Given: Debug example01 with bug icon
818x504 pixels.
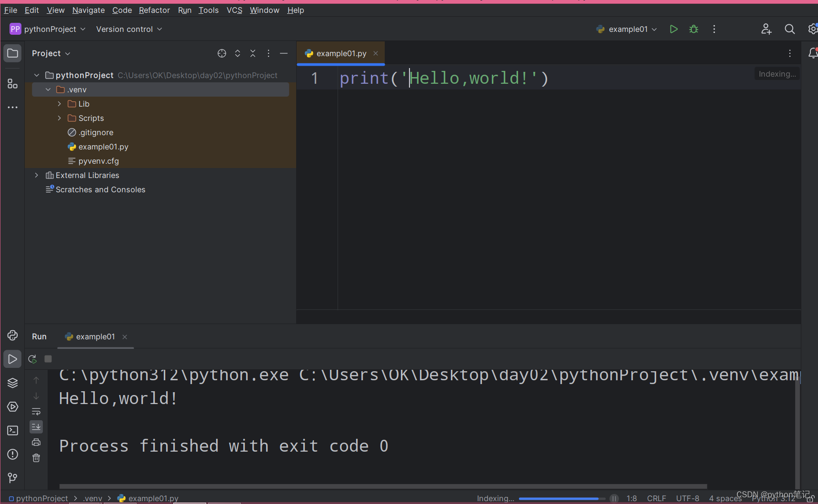Looking at the screenshot, I should [x=694, y=29].
